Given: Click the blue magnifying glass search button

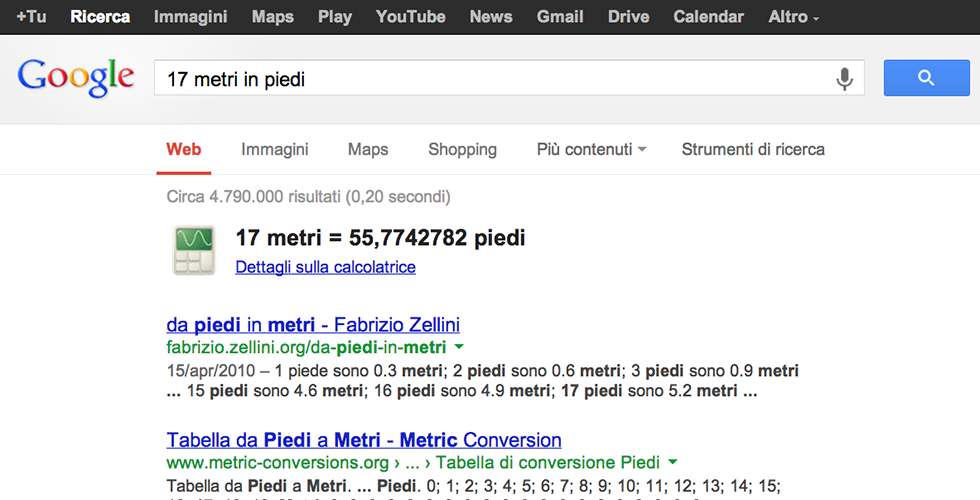Looking at the screenshot, I should [926, 78].
